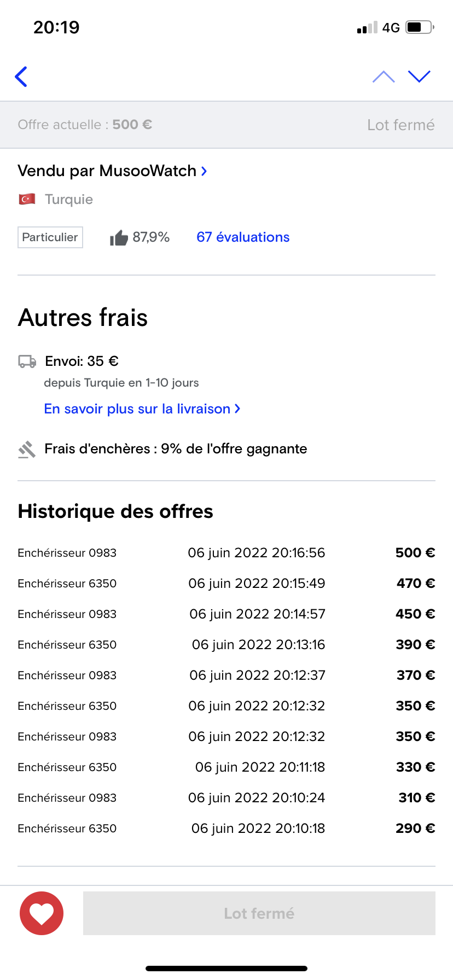This screenshot has width=453, height=980.
Task: Tap Lot fermé status in header bar
Action: (x=400, y=125)
